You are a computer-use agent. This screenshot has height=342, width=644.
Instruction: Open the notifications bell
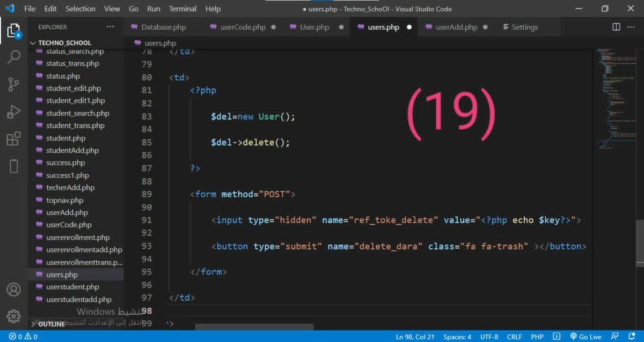(x=632, y=337)
